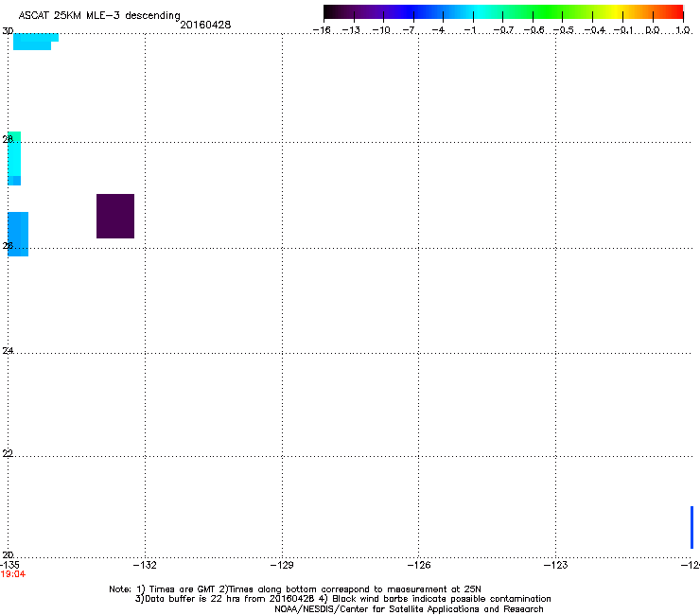Click the 'Times are GMT' note line
The image size is (700, 615).
point(295,589)
